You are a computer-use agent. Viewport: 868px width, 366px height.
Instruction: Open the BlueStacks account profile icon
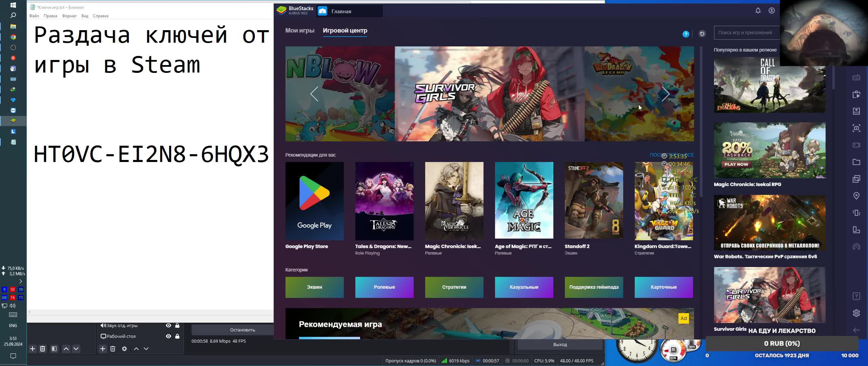772,11
